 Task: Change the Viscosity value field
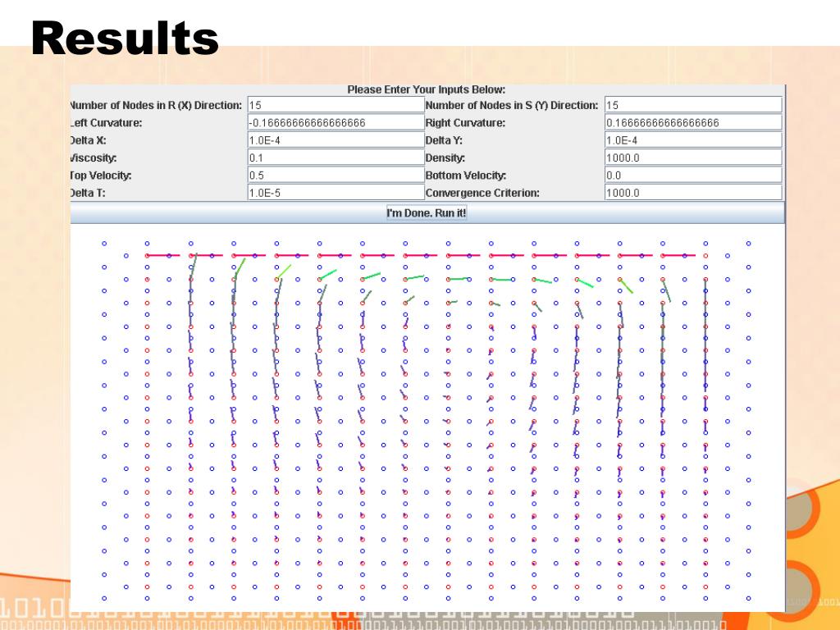click(x=336, y=158)
